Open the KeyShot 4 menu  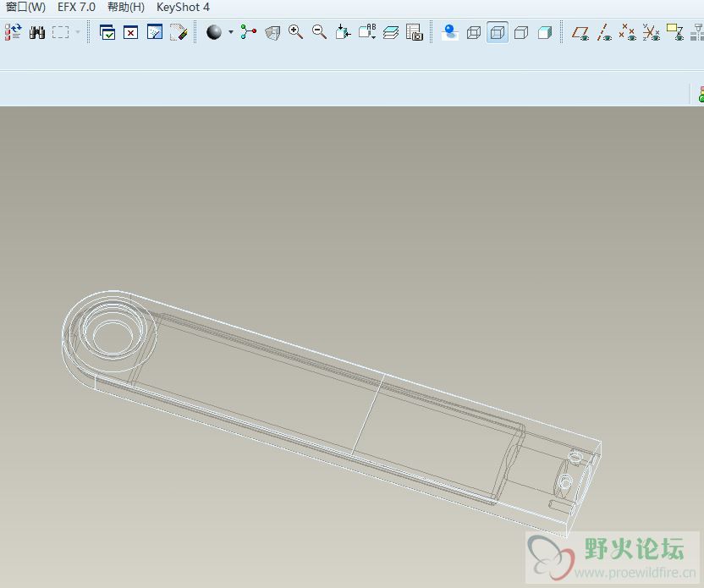183,7
